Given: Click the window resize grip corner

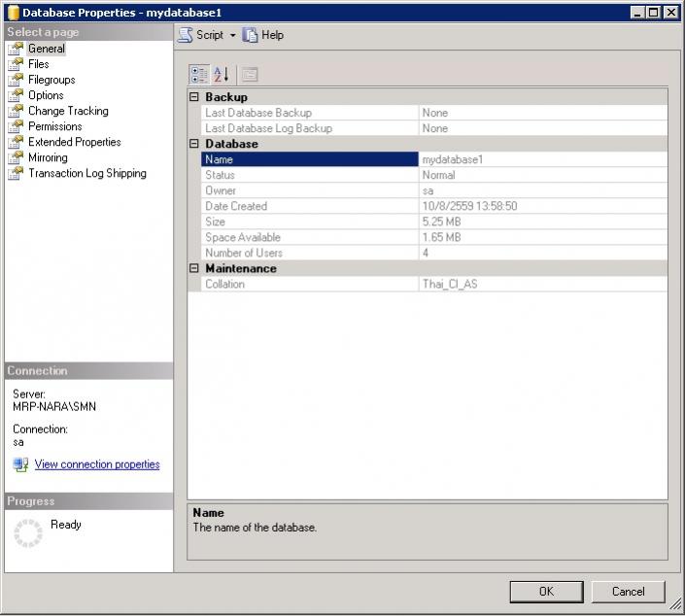Looking at the screenshot, I should (x=676, y=604).
